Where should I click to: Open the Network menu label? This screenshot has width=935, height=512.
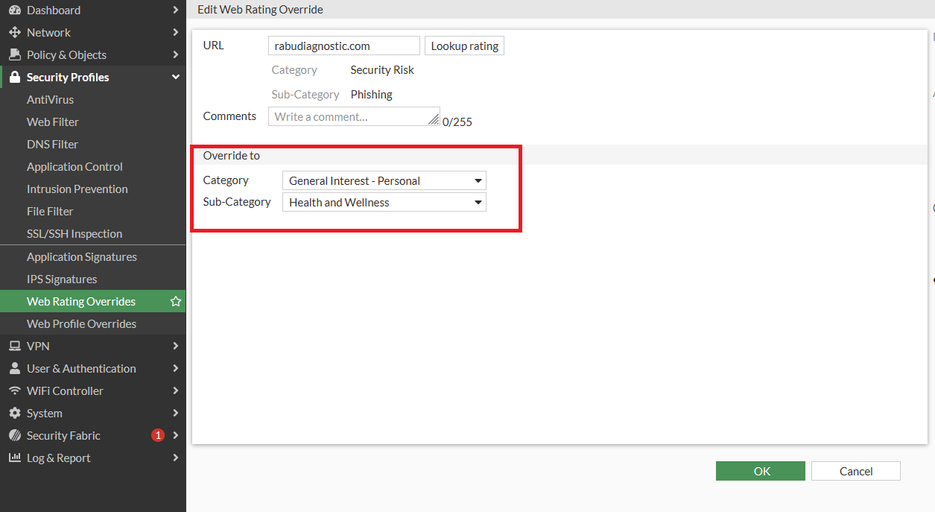point(48,32)
